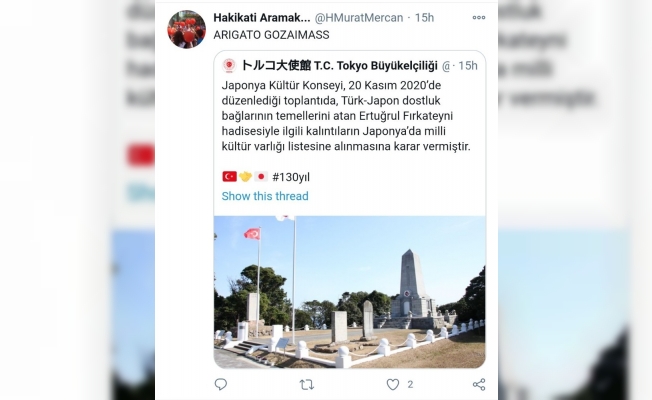The image size is (652, 400).
Task: Retweet this post using the retweet icon
Action: (x=307, y=385)
